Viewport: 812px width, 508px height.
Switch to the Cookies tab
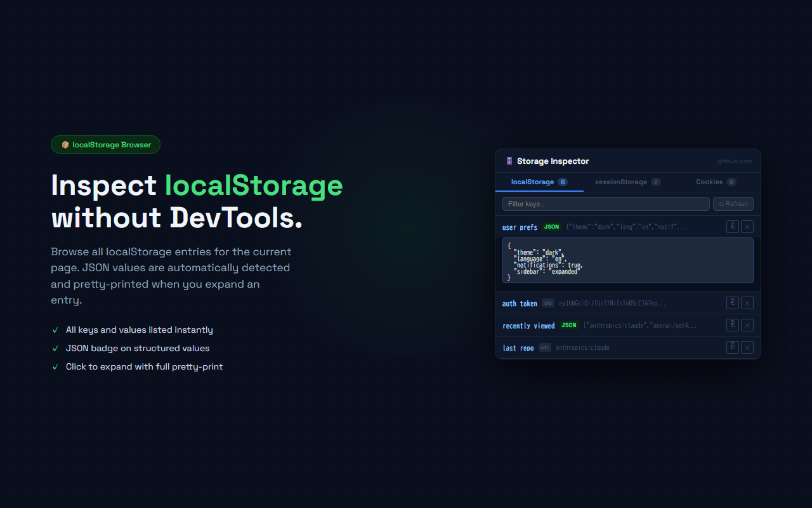point(716,182)
